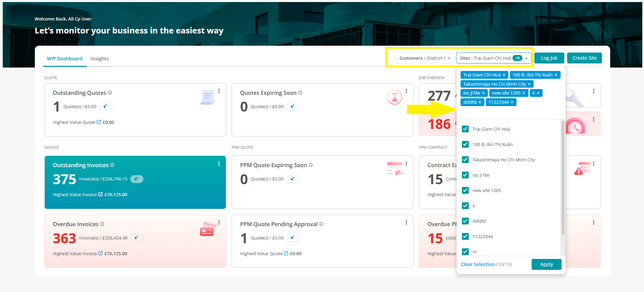Remove District 1 from Customers filter
This screenshot has width=644, height=292.
449,58
